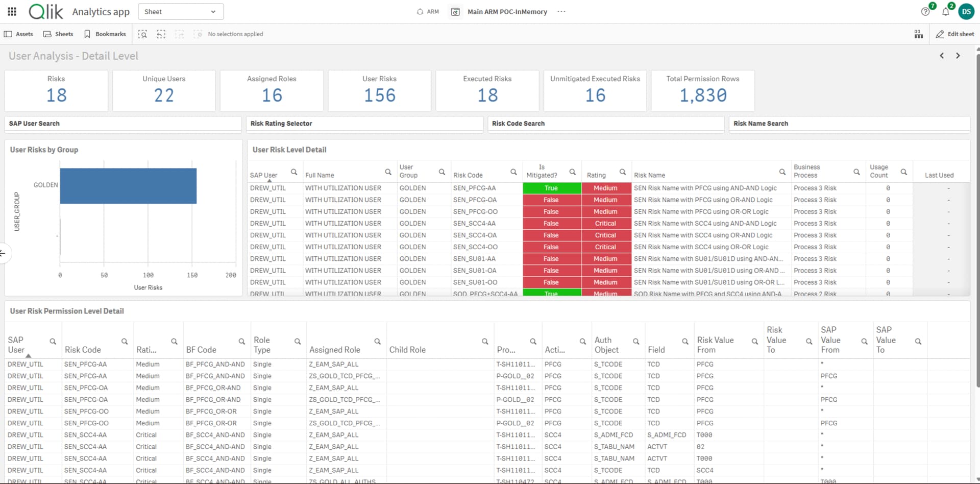Image resolution: width=980 pixels, height=484 pixels.
Task: Search the Child Role column
Action: pyautogui.click(x=485, y=341)
